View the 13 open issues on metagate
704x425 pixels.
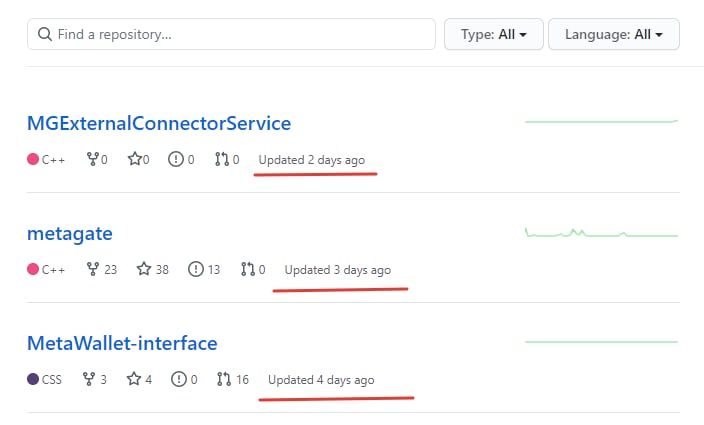click(x=204, y=269)
